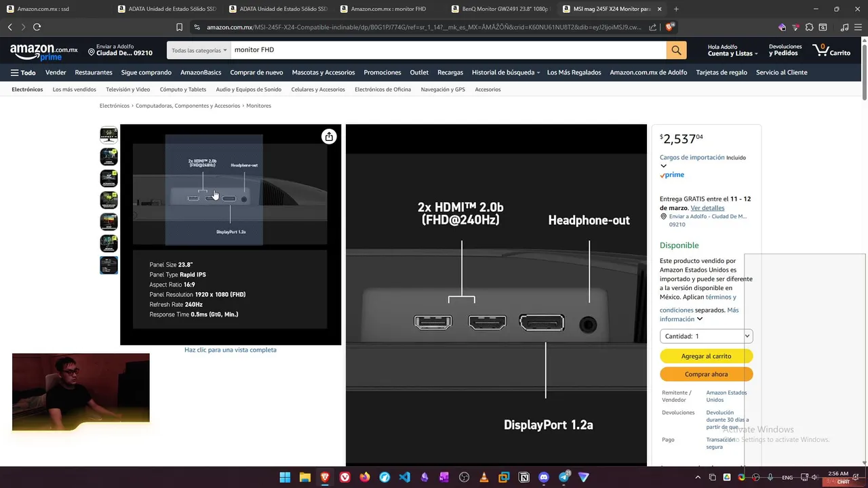Click the monitor FHD search field
The image size is (868, 488).
(x=448, y=50)
